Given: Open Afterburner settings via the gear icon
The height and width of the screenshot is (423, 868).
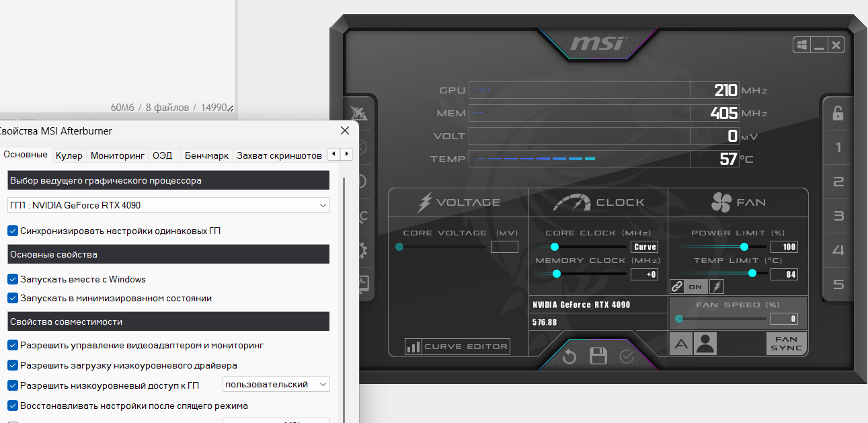Looking at the screenshot, I should pyautogui.click(x=362, y=251).
